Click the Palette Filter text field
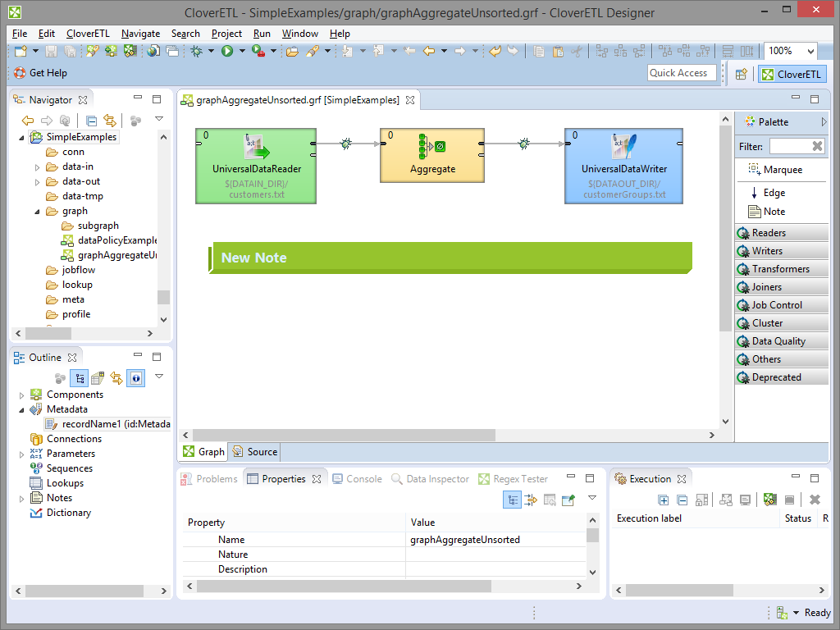This screenshot has width=840, height=630. click(790, 146)
